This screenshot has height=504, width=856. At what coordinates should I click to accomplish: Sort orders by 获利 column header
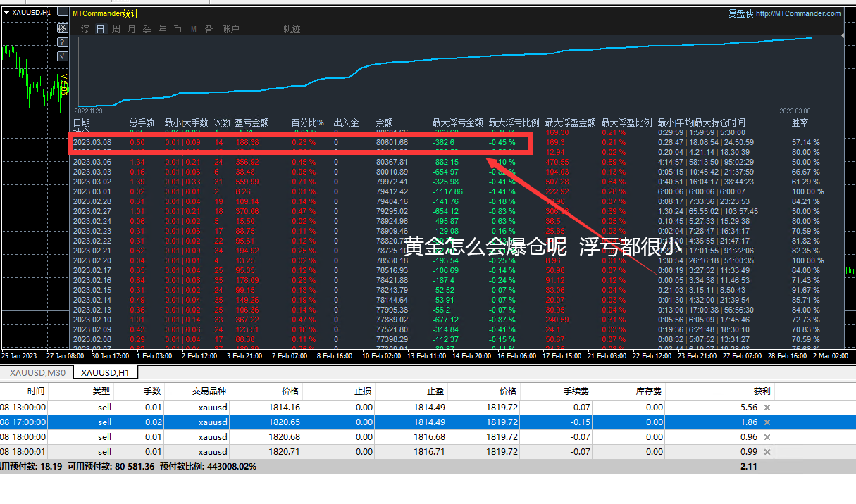click(762, 391)
